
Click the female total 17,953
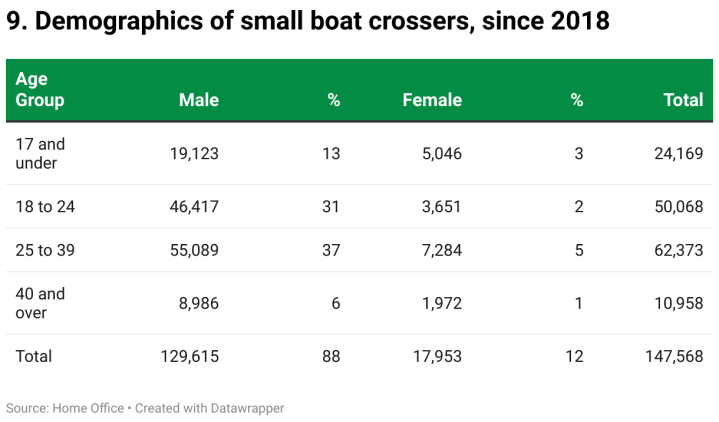click(435, 356)
